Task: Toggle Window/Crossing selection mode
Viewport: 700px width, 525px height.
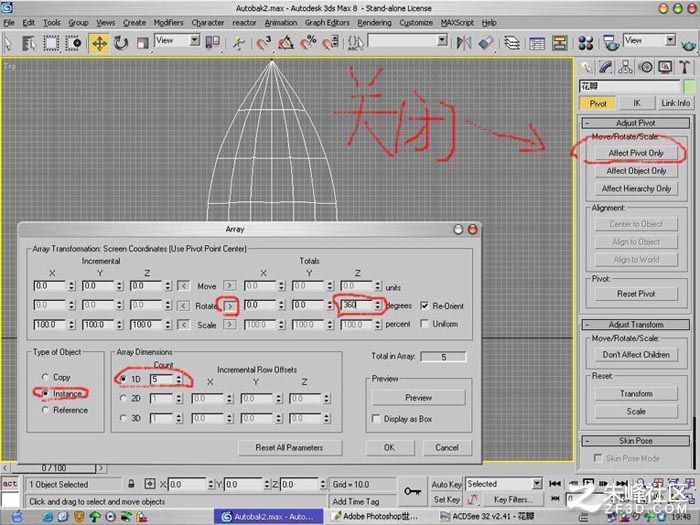Action: click(74, 43)
